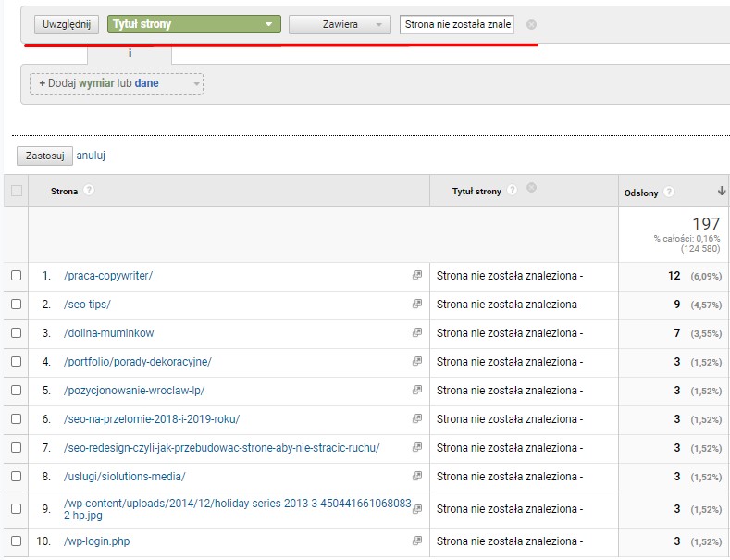Open /seo-na-przelomie-2018-i-2019-roku/ external link icon

tap(417, 418)
